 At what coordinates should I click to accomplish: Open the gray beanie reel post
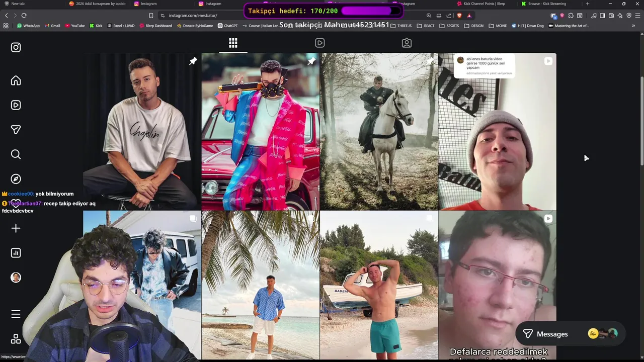pyautogui.click(x=497, y=131)
